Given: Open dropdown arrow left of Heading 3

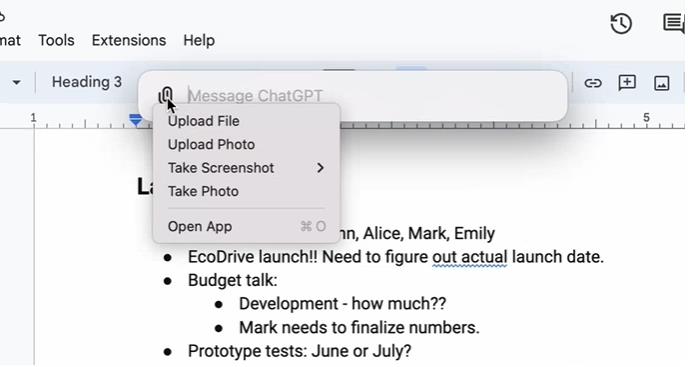Looking at the screenshot, I should (17, 83).
